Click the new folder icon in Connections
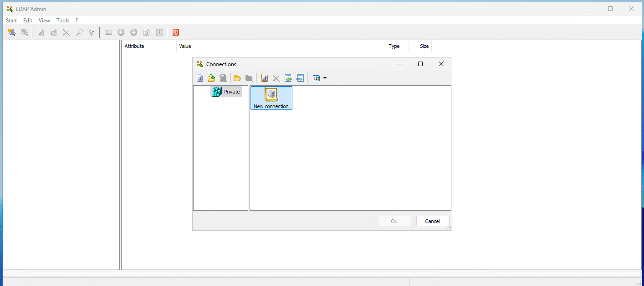The width and height of the screenshot is (644, 286). (237, 78)
